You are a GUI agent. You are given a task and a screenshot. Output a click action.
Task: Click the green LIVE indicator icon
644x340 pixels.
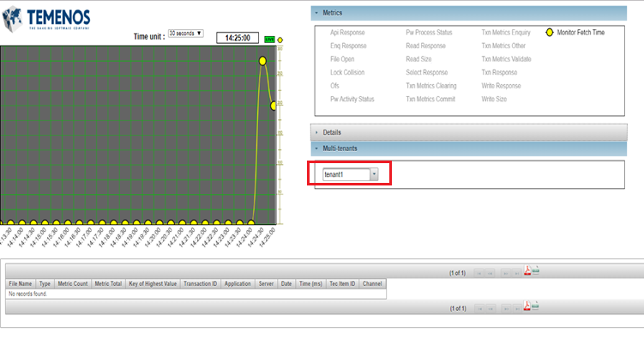point(269,39)
